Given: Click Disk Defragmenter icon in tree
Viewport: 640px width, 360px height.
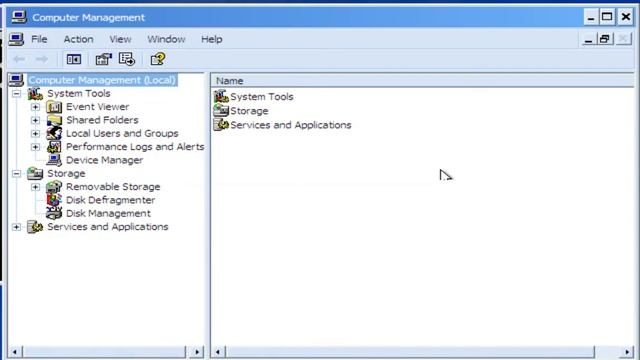Looking at the screenshot, I should (x=54, y=200).
